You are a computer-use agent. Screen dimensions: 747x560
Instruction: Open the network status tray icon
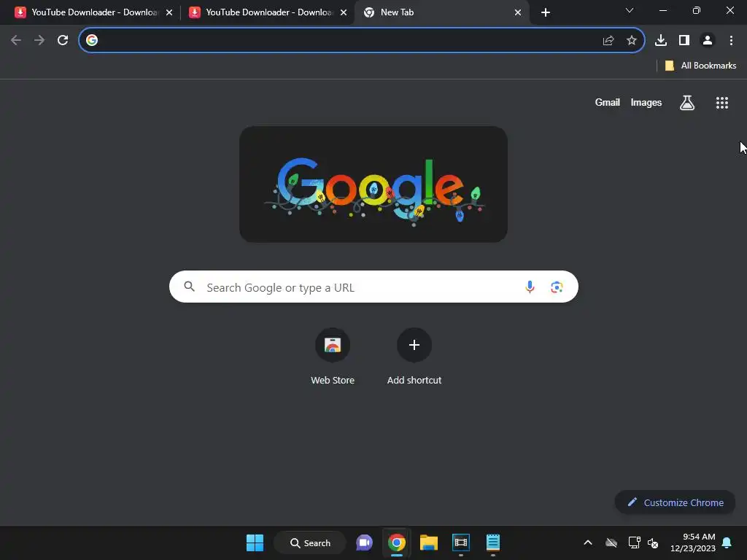click(x=634, y=542)
